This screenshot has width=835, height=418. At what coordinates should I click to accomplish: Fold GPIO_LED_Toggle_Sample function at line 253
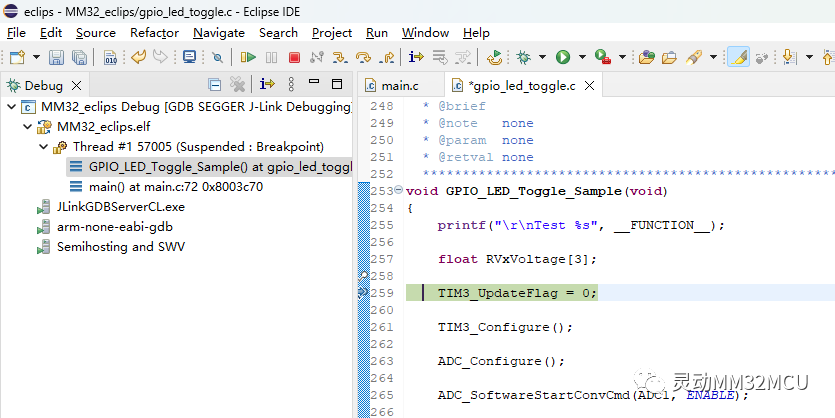pyautogui.click(x=399, y=191)
